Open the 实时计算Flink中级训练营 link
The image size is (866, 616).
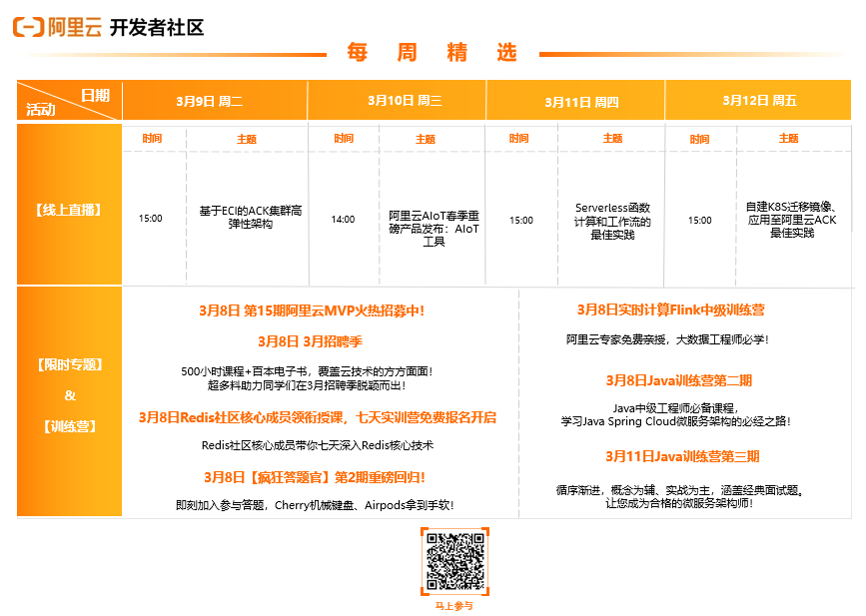pos(671,310)
